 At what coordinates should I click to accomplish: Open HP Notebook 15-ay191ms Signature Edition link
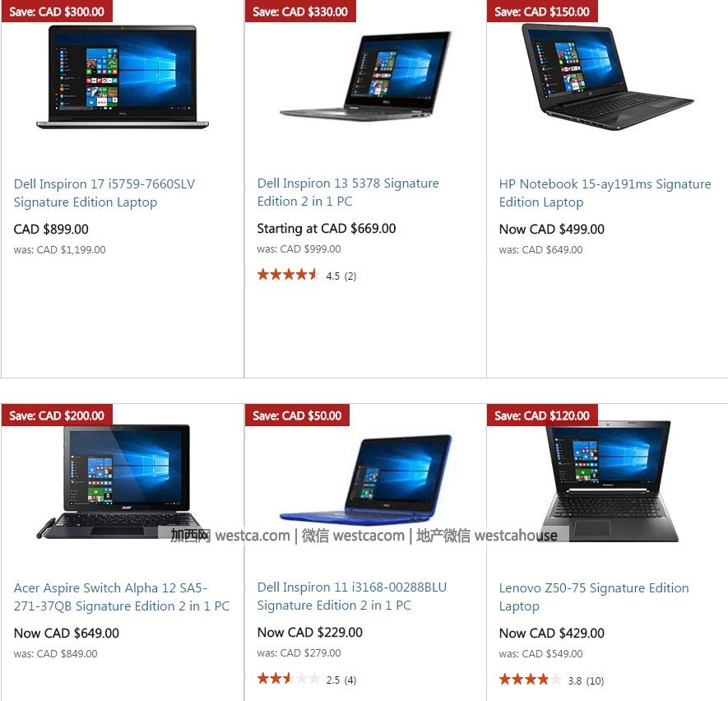coord(605,193)
